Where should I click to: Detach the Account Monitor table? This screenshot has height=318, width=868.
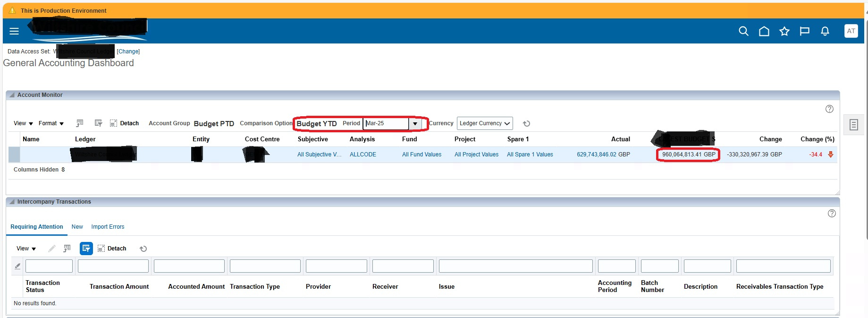124,123
